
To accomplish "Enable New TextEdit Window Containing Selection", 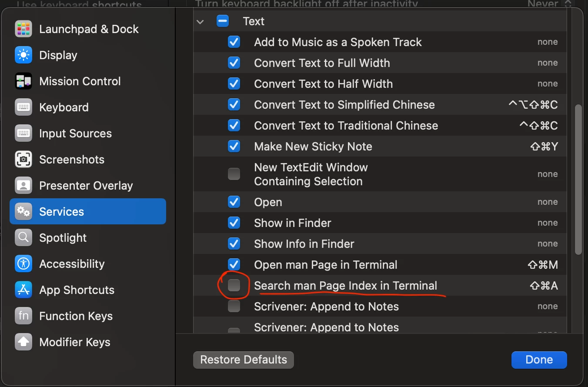I will [234, 174].
